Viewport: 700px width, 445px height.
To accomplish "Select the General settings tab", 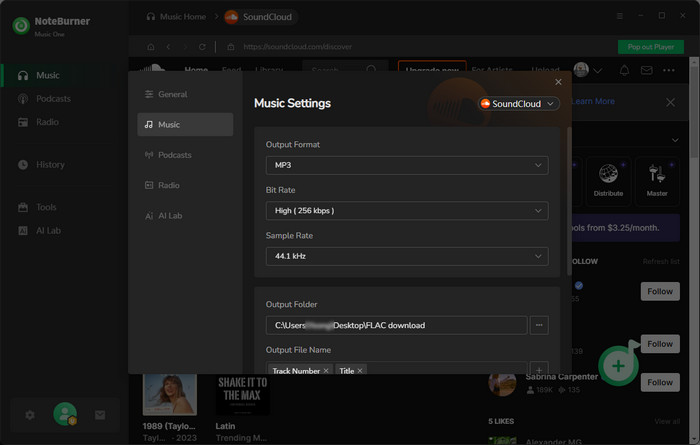I will pyautogui.click(x=185, y=94).
